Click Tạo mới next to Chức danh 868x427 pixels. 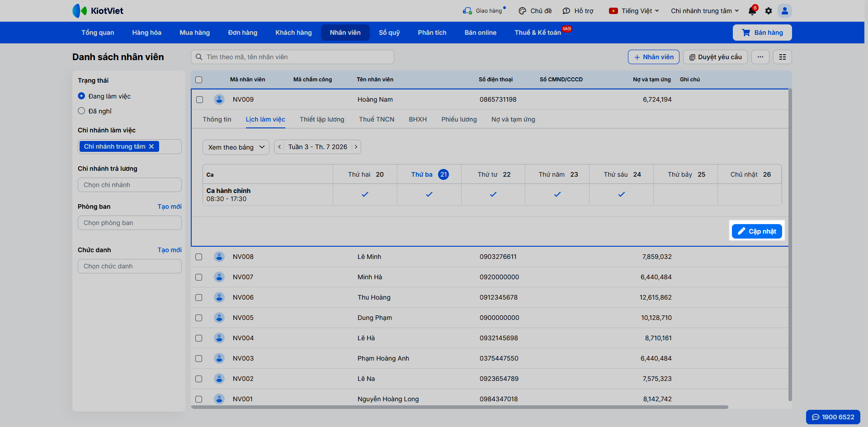point(170,250)
